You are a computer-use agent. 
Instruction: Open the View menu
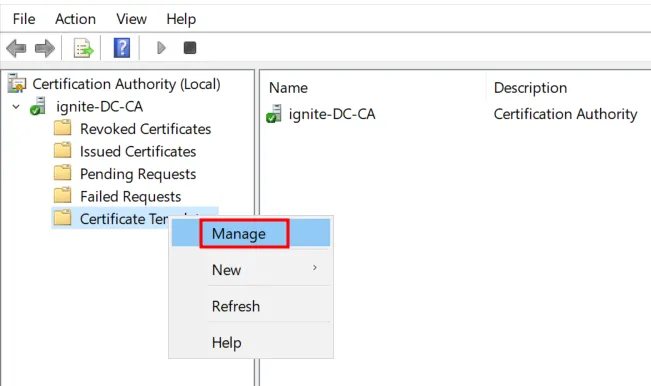pyautogui.click(x=131, y=19)
